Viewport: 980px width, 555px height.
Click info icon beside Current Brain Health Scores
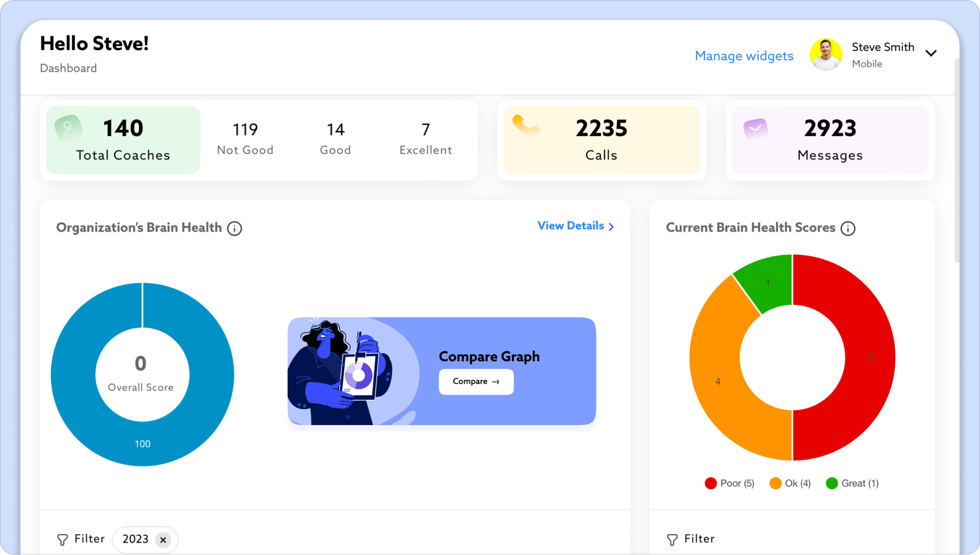[848, 228]
